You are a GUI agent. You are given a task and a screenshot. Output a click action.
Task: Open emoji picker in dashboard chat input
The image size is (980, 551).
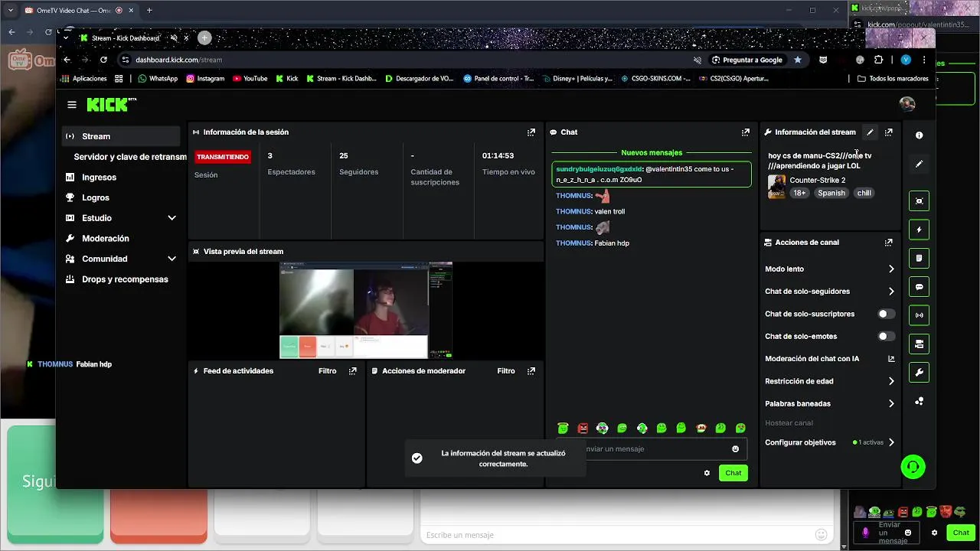pos(736,449)
